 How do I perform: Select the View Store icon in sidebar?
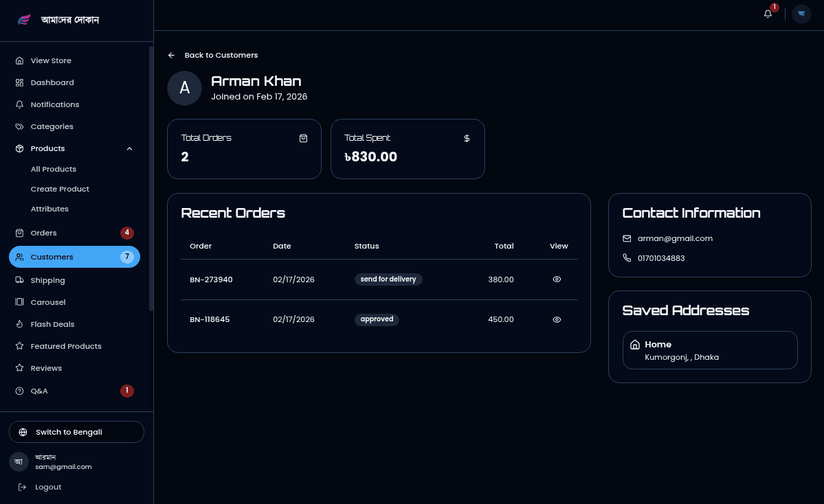pos(19,60)
